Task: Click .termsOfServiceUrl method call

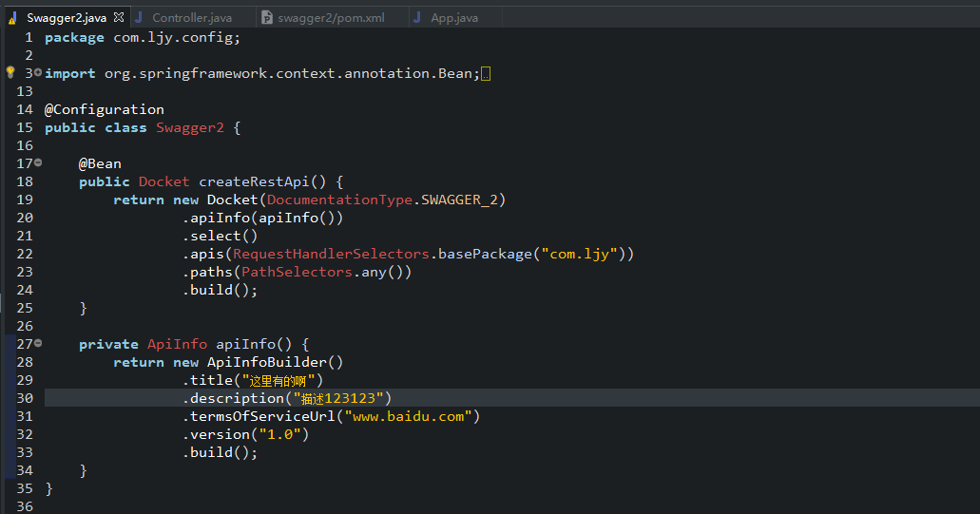Action: [x=259, y=416]
